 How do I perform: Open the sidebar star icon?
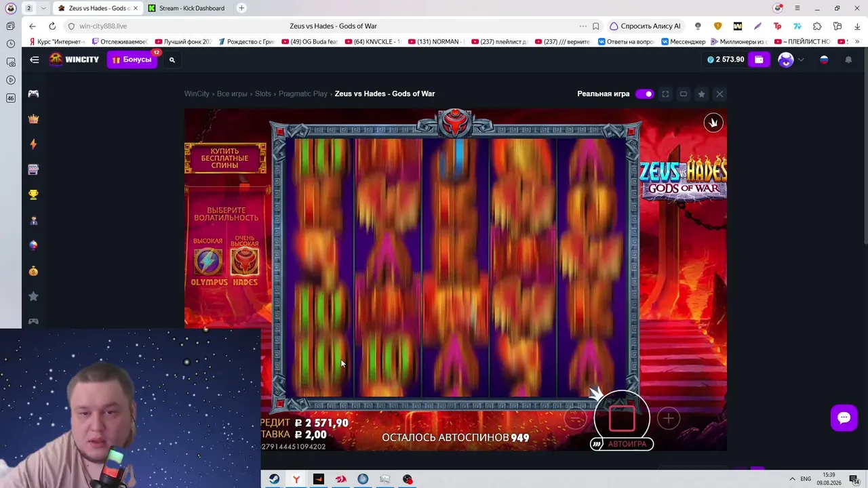pos(33,296)
